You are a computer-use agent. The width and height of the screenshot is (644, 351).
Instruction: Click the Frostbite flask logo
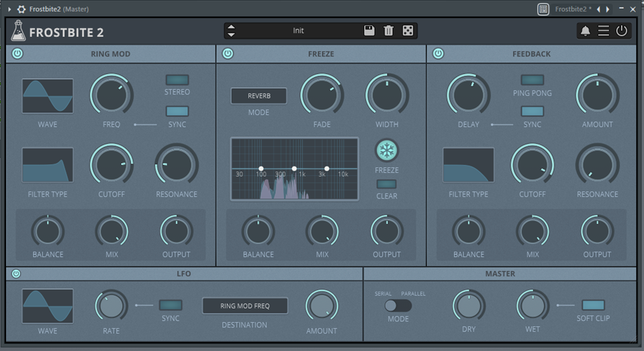click(x=17, y=31)
